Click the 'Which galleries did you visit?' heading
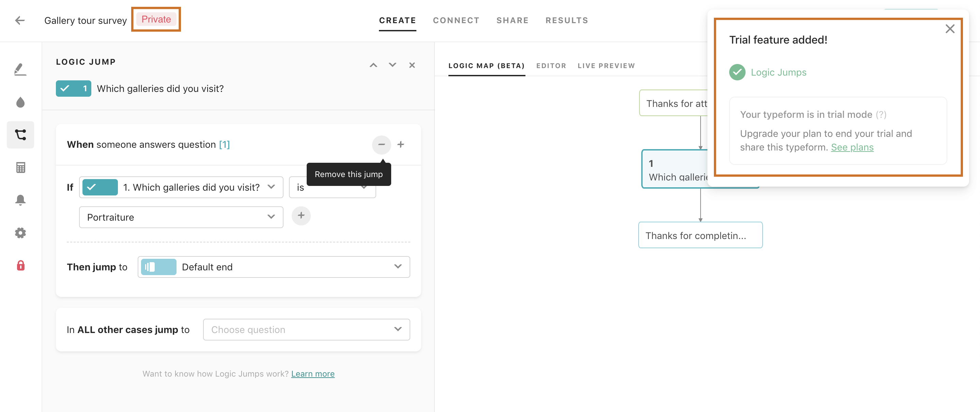This screenshot has width=980, height=412. coord(160,89)
